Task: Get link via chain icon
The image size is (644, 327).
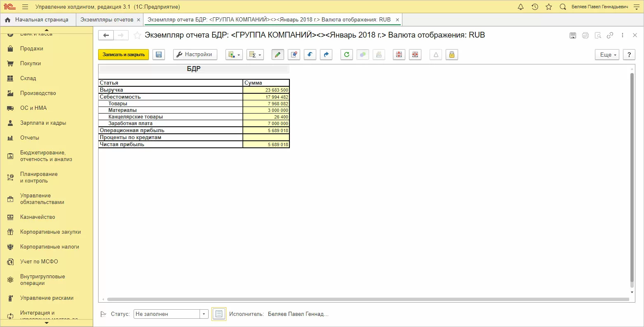Action: 610,36
